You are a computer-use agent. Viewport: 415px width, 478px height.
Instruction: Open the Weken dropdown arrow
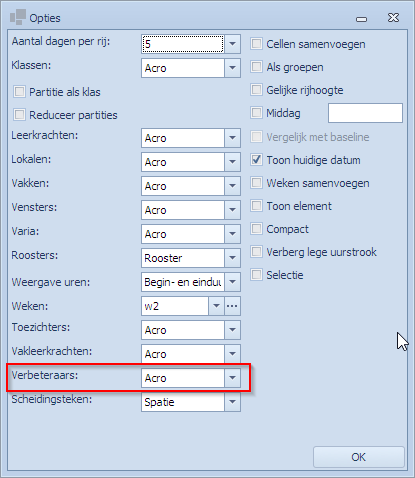(216, 306)
